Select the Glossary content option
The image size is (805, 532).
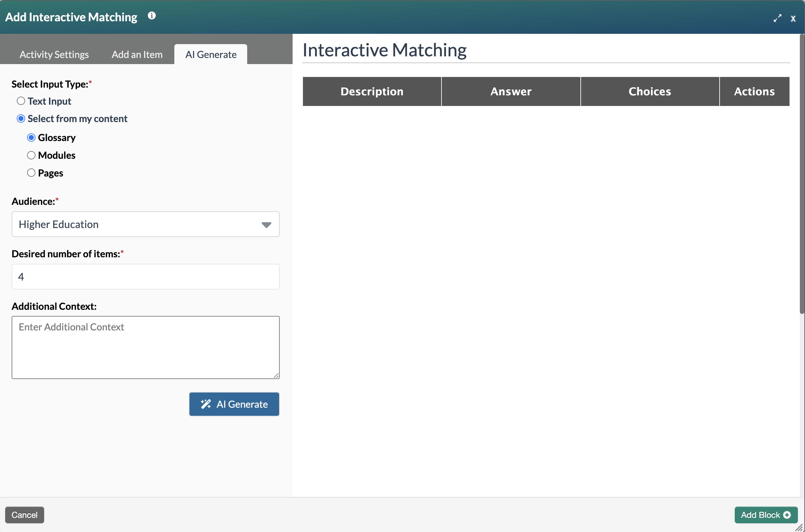click(x=31, y=137)
